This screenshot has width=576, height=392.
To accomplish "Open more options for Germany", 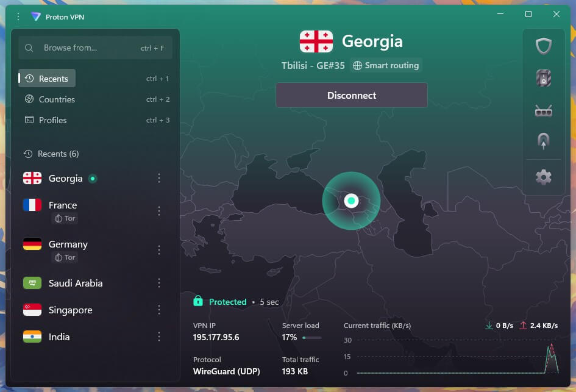I will 158,250.
